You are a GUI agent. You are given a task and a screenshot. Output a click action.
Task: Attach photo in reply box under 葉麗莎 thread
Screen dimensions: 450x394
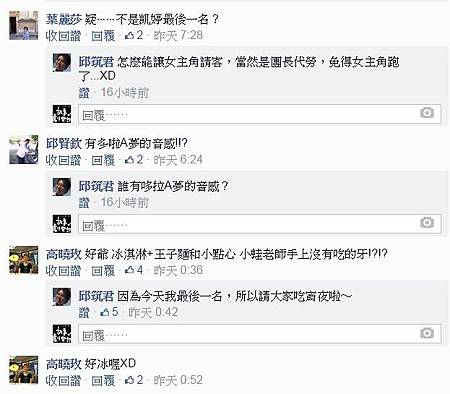tap(427, 113)
